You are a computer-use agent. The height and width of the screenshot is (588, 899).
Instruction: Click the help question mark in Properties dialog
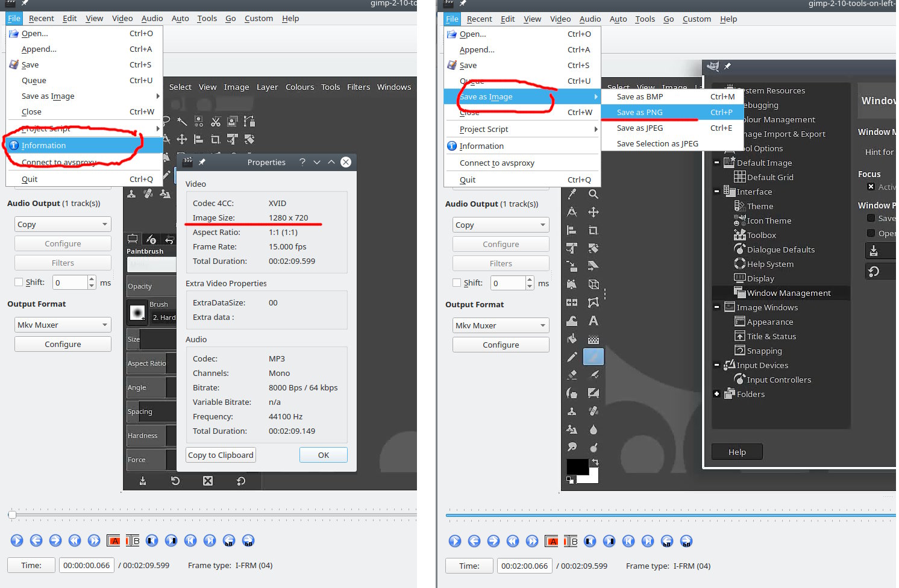302,162
